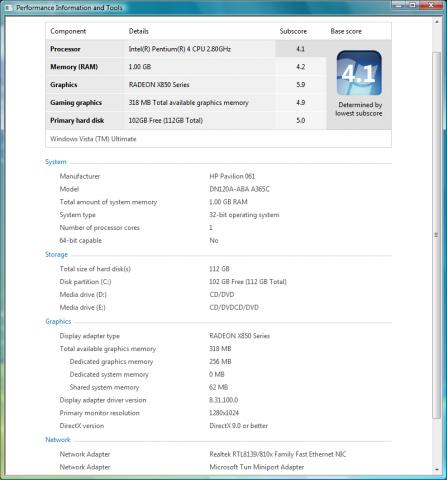Click 'Windows Vista (TM) Ultimate' text
Screen dimensions: 447x480
93,139
